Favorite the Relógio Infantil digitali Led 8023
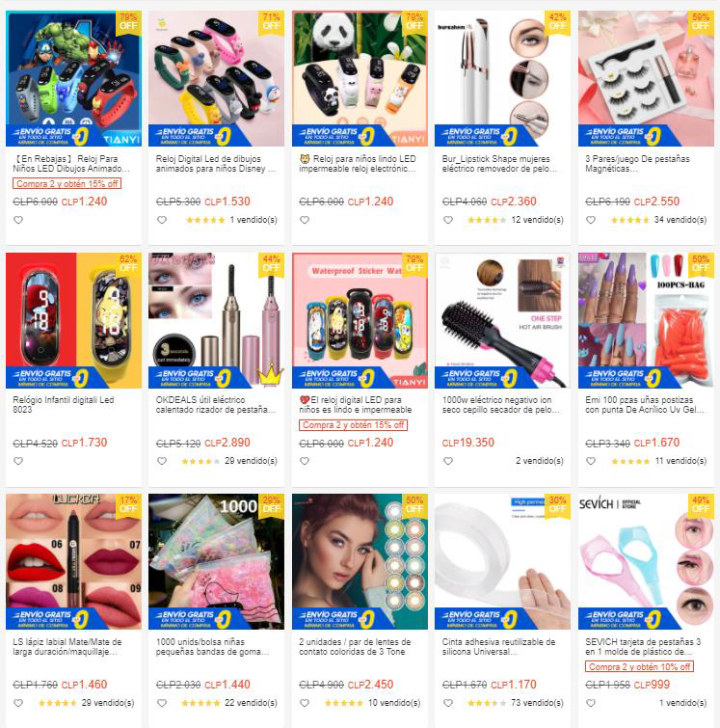720x728 pixels. [x=18, y=461]
